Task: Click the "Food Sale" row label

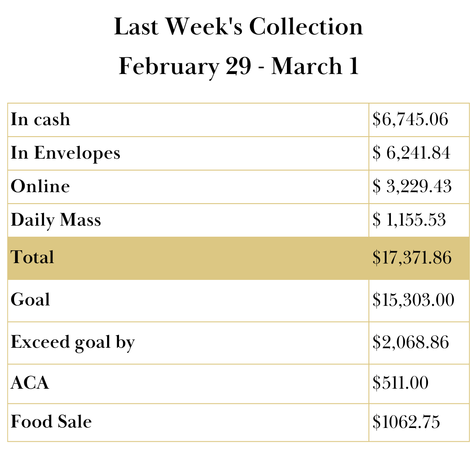Action: pyautogui.click(x=51, y=422)
